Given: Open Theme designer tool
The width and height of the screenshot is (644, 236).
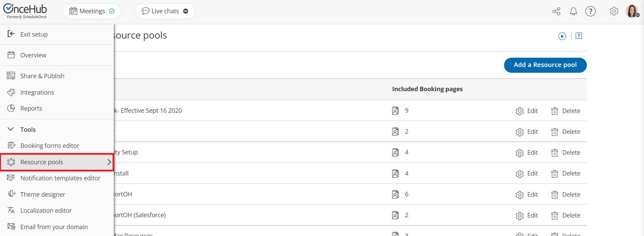Looking at the screenshot, I should [x=42, y=194].
